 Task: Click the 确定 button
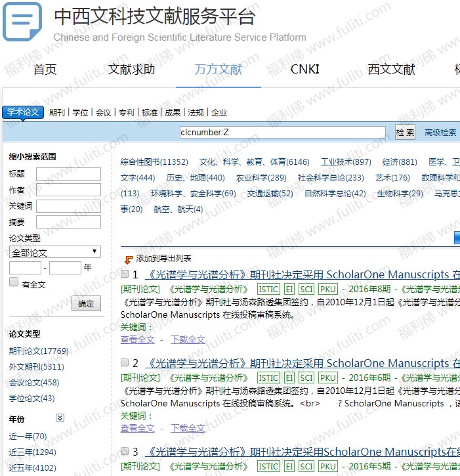pyautogui.click(x=86, y=303)
